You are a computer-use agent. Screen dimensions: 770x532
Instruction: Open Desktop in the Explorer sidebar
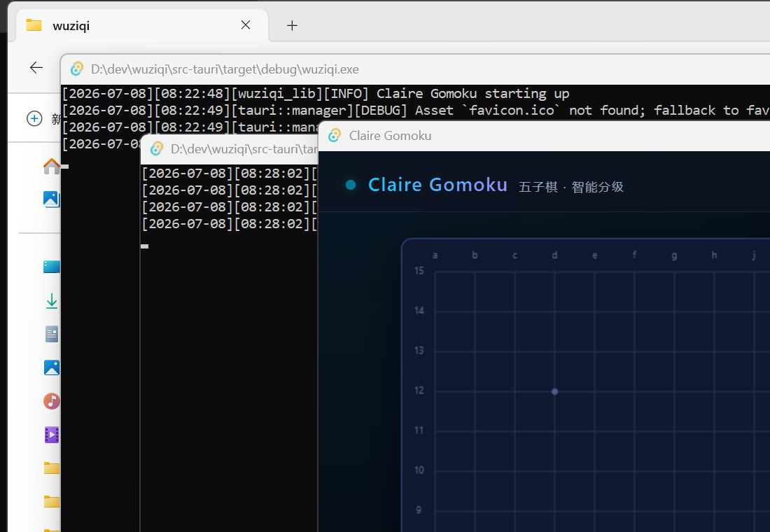point(52,267)
